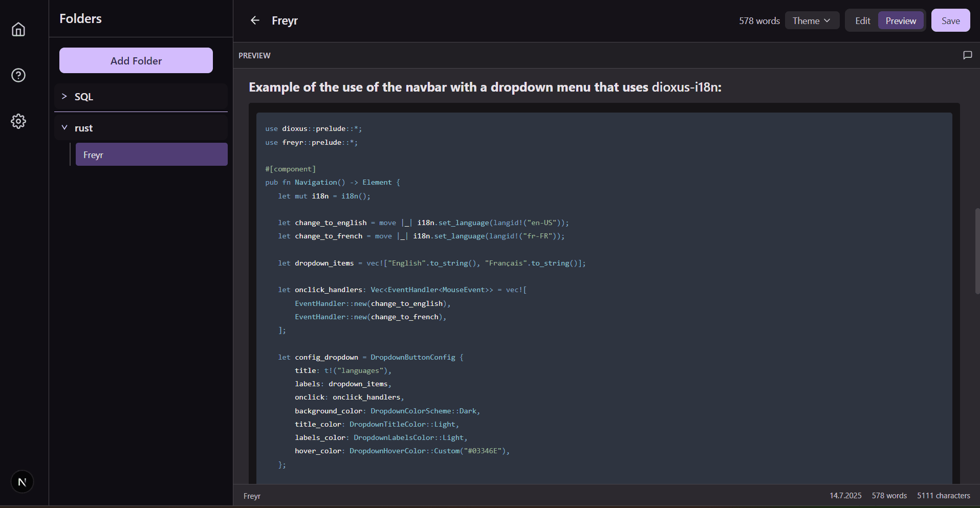Click the 'let onclick_handlers' code line
This screenshot has height=508, width=980.
[x=402, y=290]
